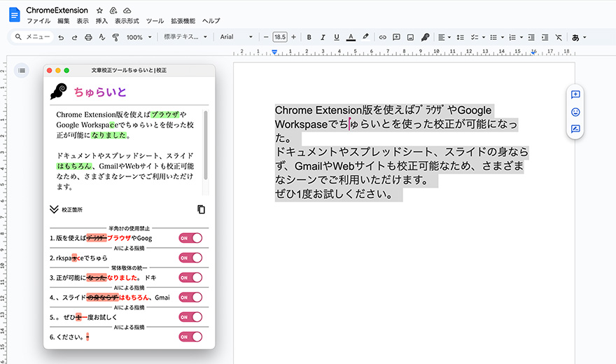Decrease the font size
This screenshot has height=364, width=616.
point(266,37)
